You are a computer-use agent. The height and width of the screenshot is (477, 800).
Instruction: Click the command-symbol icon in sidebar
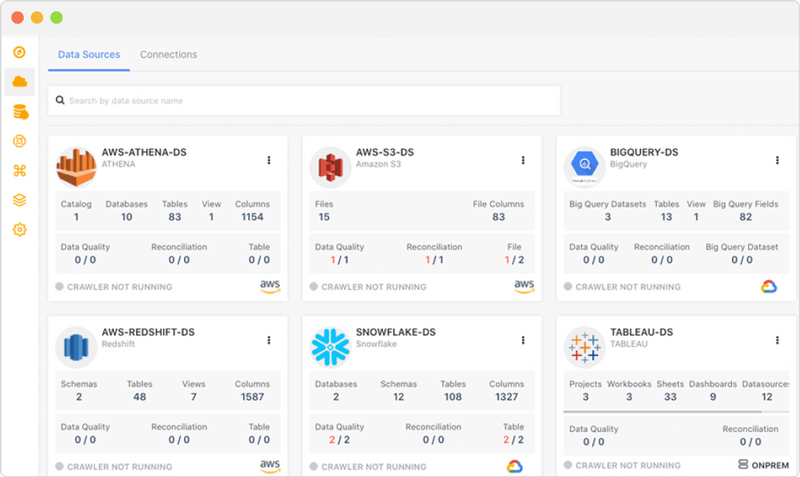click(x=19, y=171)
